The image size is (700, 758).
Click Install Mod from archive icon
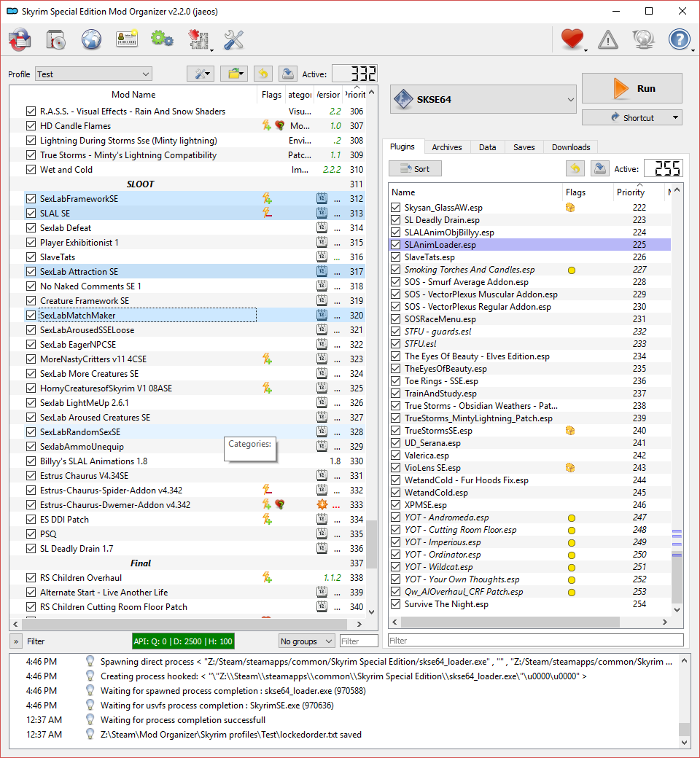pyautogui.click(x=56, y=39)
